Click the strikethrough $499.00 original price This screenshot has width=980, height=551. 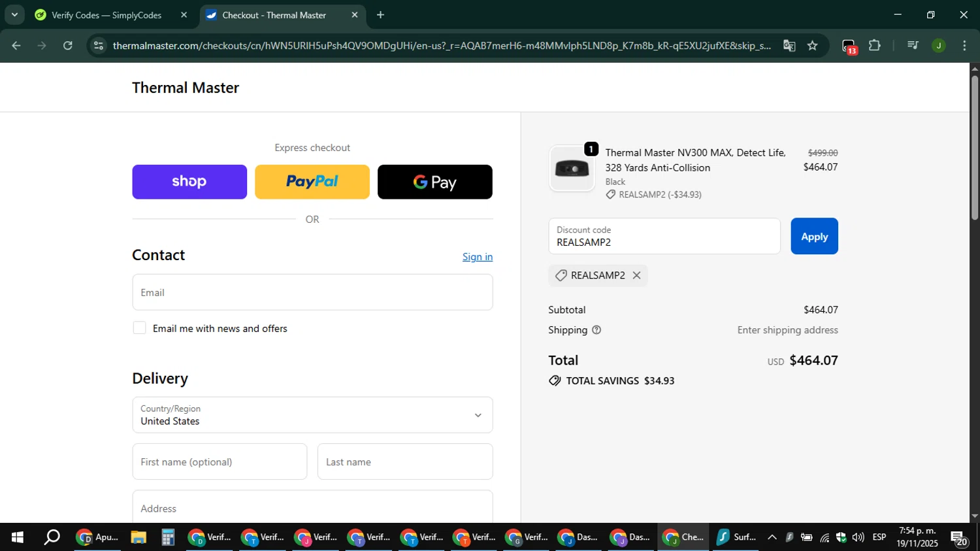[x=823, y=153]
